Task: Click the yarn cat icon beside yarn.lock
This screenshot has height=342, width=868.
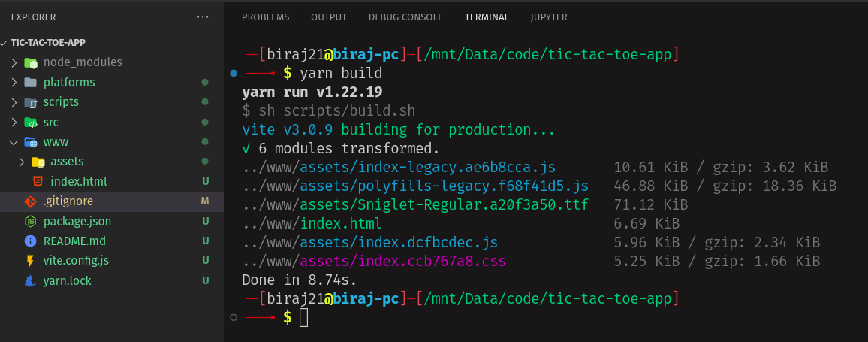Action: coord(31,281)
